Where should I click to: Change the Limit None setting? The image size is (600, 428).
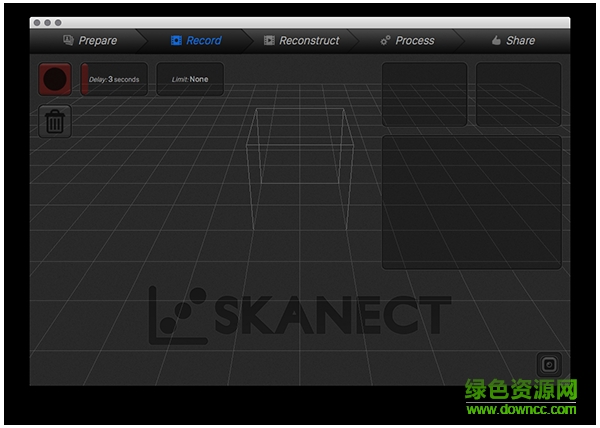190,79
